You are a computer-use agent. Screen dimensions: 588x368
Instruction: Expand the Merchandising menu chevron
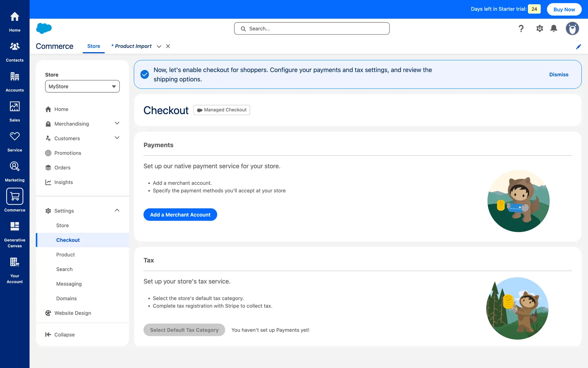117,123
